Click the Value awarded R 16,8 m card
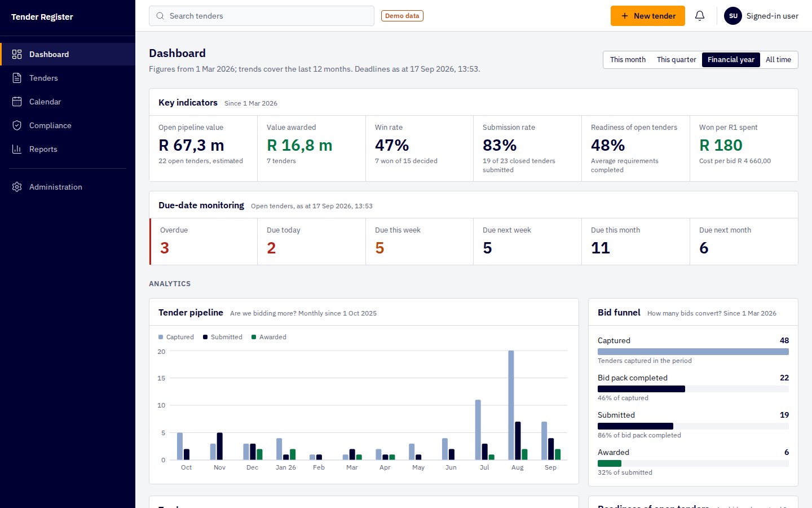812x508 pixels. click(x=312, y=148)
